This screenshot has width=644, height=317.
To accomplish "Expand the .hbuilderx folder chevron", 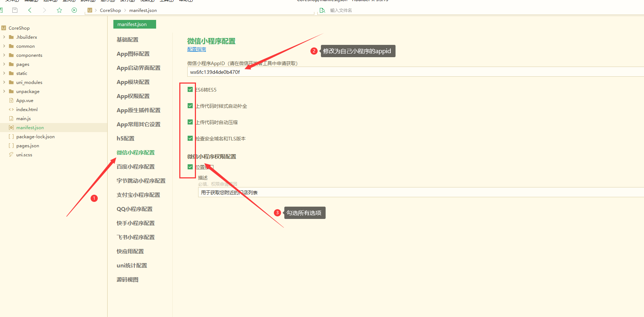I will [4, 37].
